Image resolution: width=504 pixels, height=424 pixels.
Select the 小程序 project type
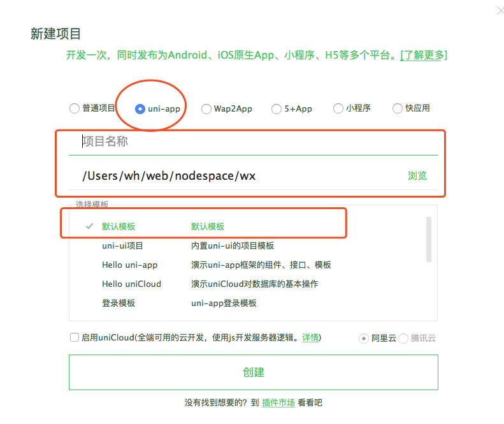point(338,108)
